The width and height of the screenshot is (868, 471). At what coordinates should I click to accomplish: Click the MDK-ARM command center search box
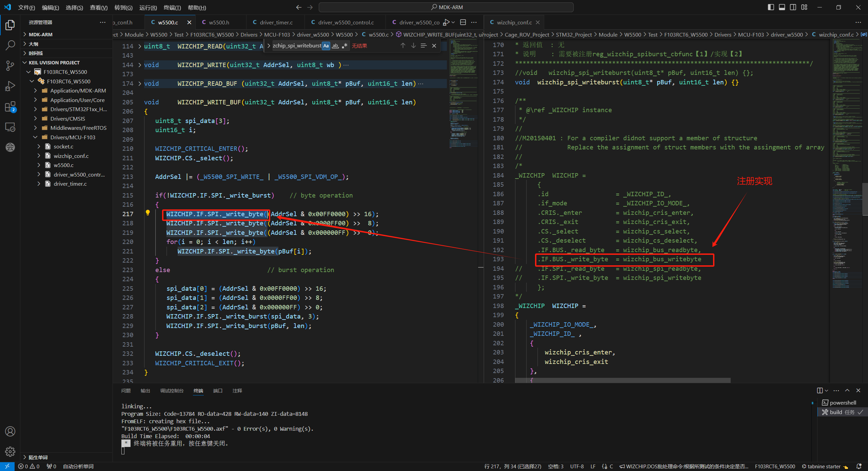(446, 7)
